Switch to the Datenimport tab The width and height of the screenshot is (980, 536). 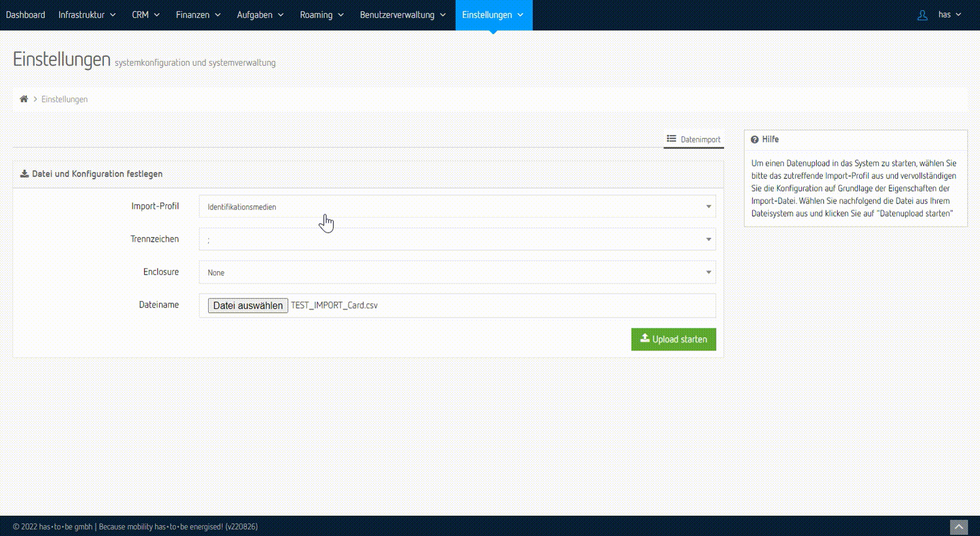694,139
